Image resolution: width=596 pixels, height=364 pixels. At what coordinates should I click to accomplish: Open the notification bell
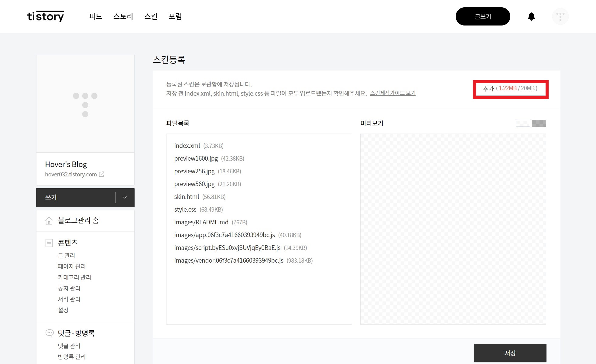[531, 16]
